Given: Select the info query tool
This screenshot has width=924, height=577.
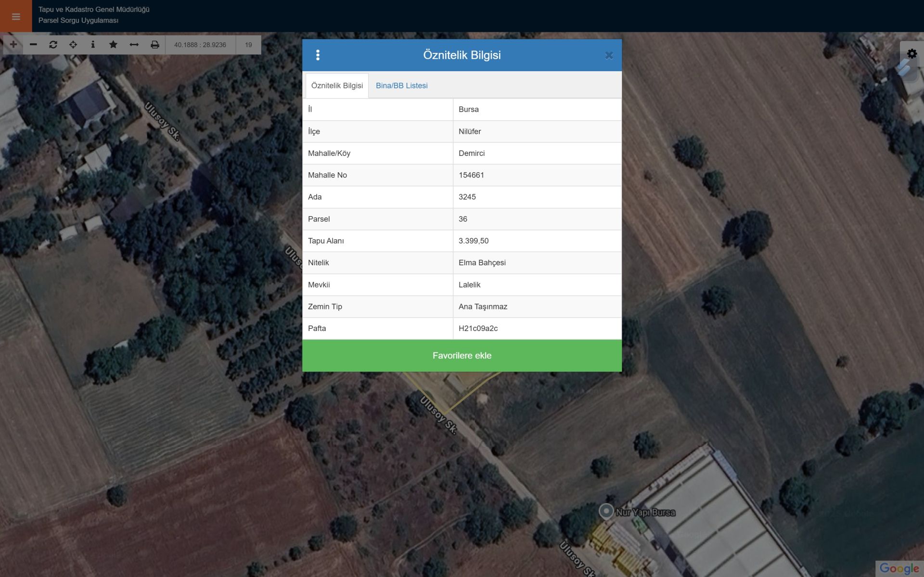Looking at the screenshot, I should [93, 44].
